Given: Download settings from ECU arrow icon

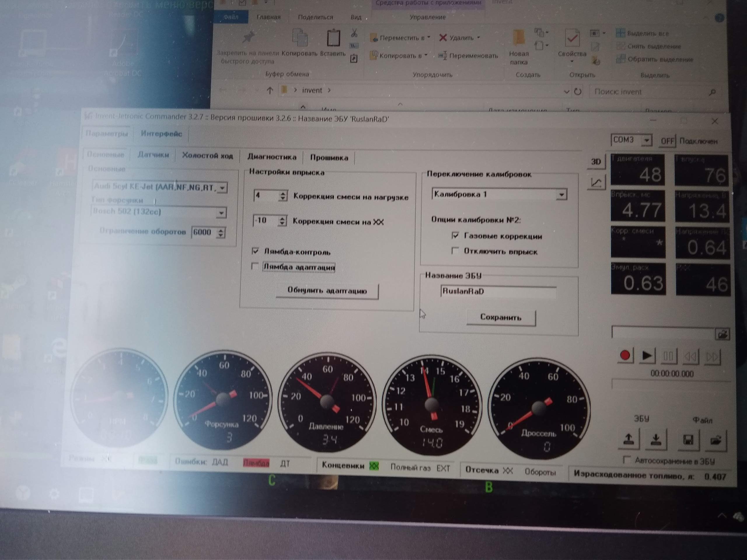Looking at the screenshot, I should [655, 440].
